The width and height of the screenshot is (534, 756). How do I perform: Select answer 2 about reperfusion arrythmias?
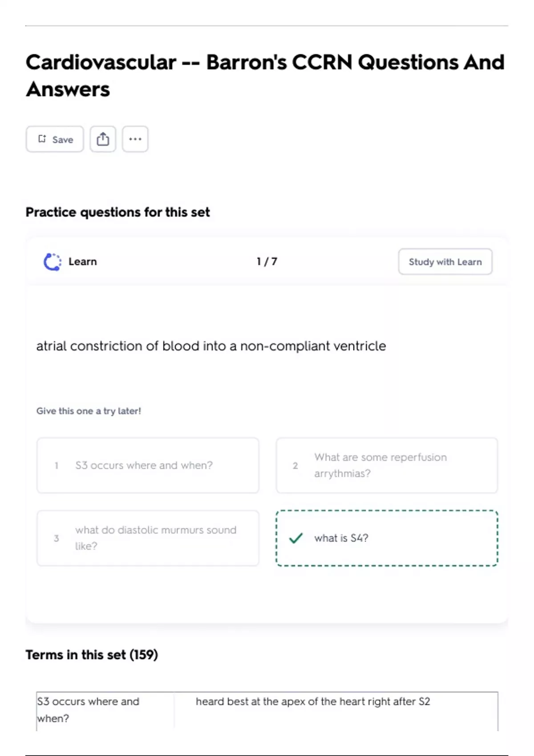point(387,465)
